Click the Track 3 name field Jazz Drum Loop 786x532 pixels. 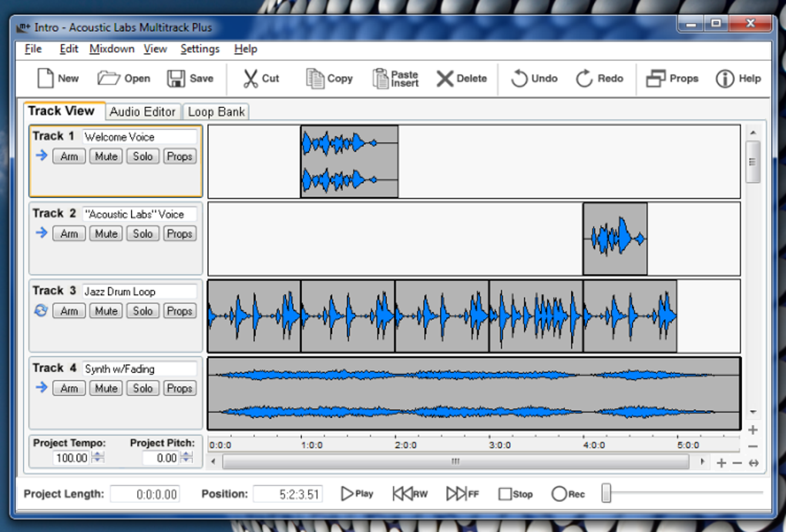(139, 292)
